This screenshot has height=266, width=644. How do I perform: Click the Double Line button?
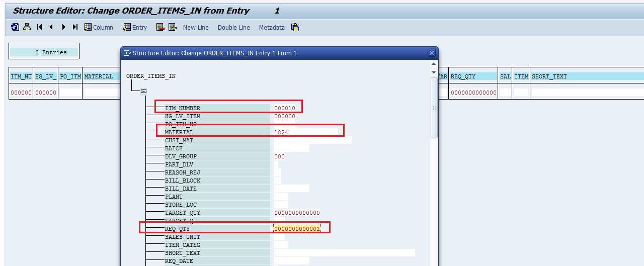(x=233, y=28)
